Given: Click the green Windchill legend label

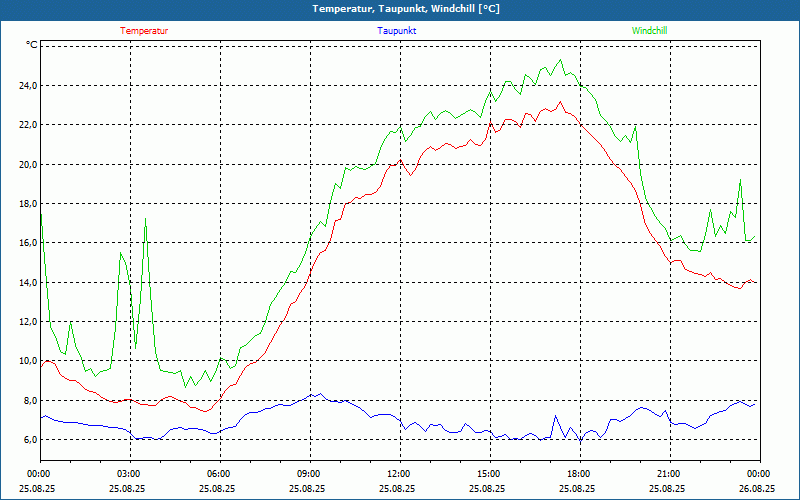Looking at the screenshot, I should pos(649,31).
